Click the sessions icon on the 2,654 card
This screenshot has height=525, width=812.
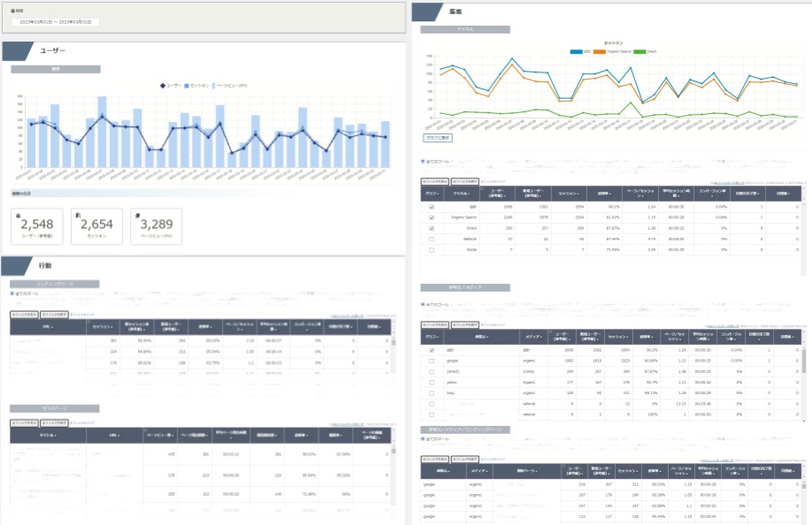coord(78,215)
